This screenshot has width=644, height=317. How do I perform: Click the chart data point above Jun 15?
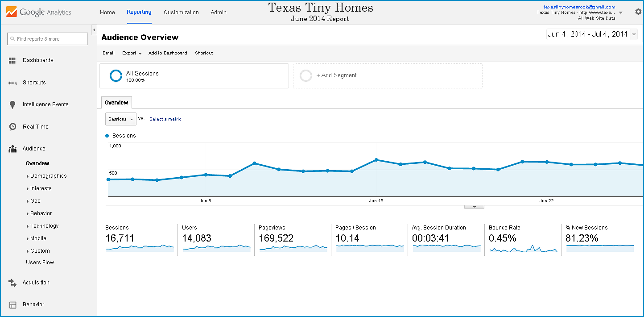point(376,160)
